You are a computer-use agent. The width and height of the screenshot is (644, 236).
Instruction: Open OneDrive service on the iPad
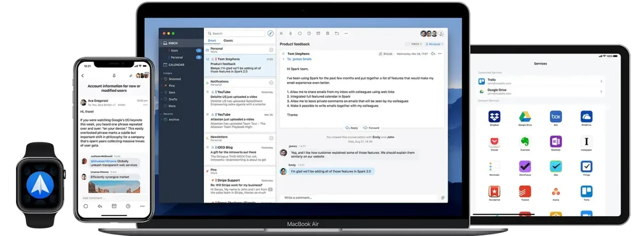tap(586, 117)
